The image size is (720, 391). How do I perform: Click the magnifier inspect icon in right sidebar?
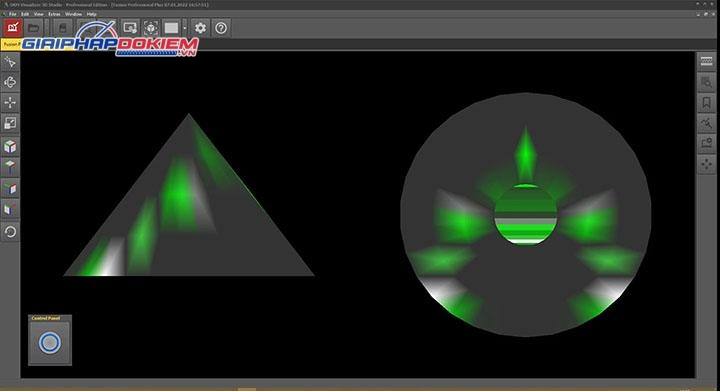coord(707,82)
